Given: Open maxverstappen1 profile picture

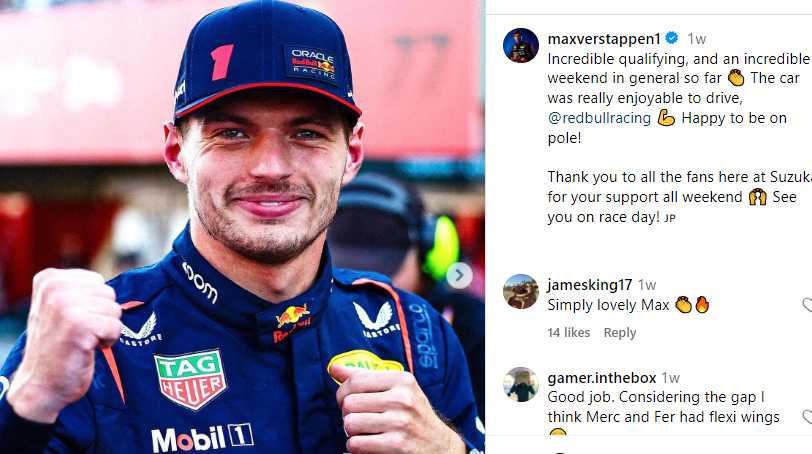Looking at the screenshot, I should (x=521, y=46).
